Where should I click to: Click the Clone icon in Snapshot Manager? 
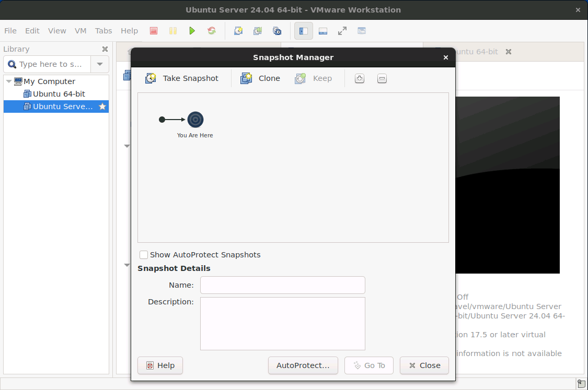point(246,78)
